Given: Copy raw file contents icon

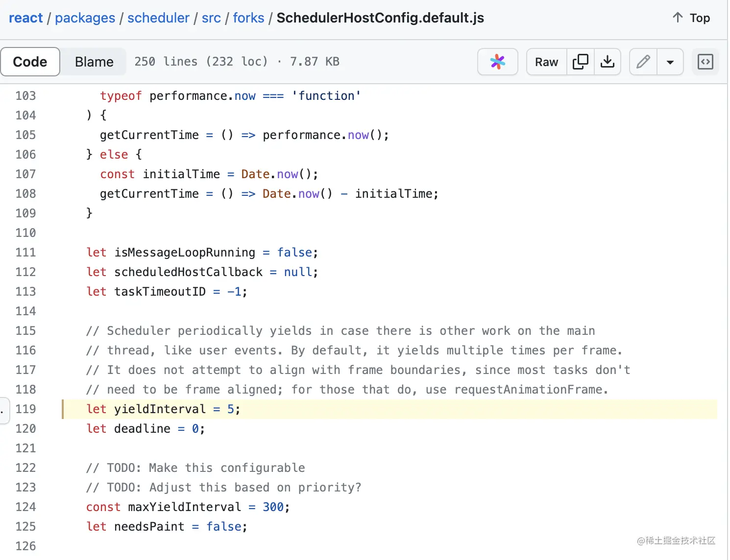Looking at the screenshot, I should (x=580, y=62).
